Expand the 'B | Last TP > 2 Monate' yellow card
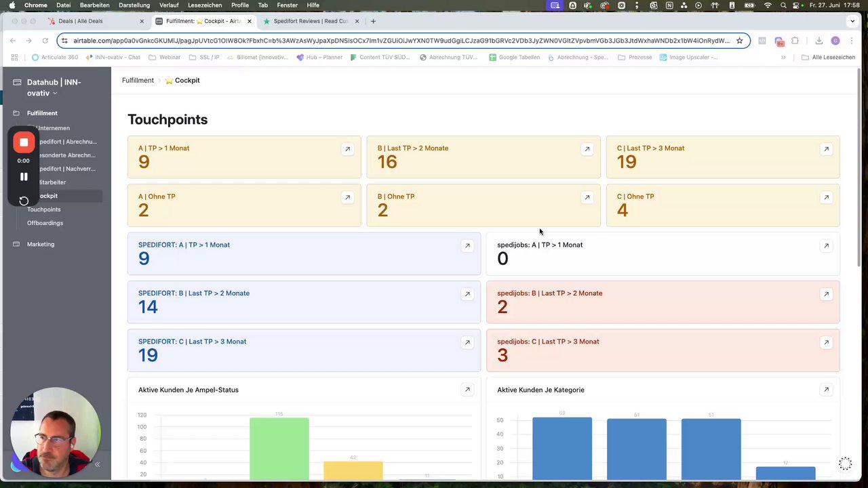The height and width of the screenshot is (488, 868). tap(587, 149)
